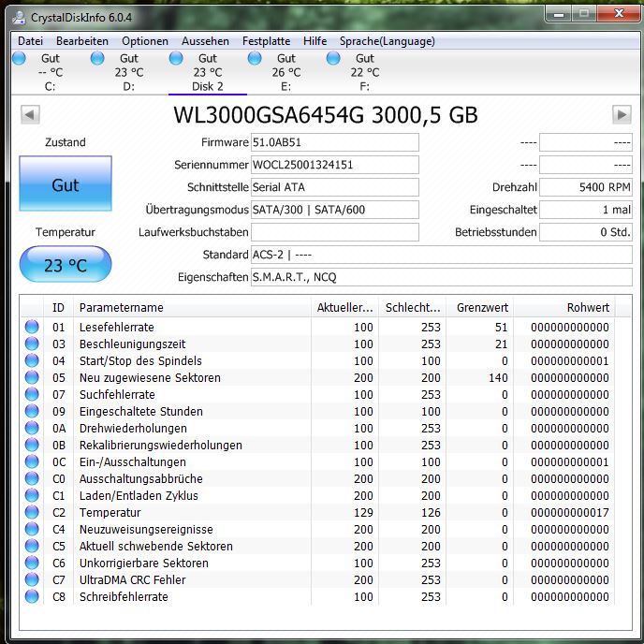Click the status orb for C2 Temperatur row

tap(32, 512)
